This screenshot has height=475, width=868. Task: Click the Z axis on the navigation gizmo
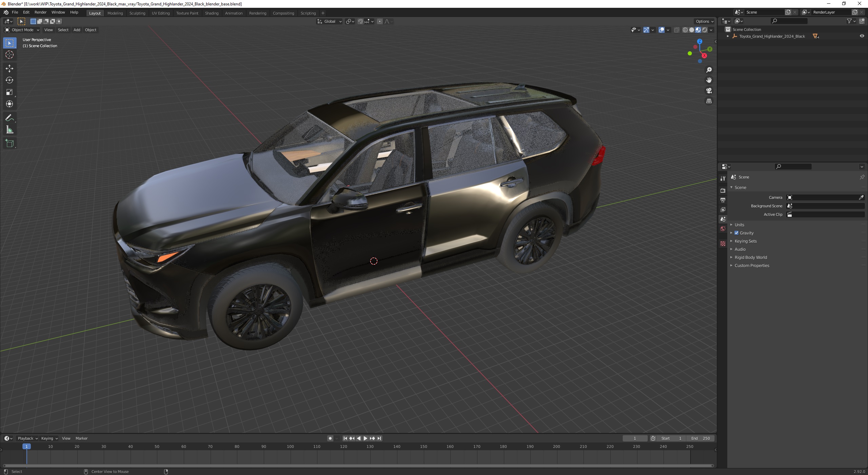(699, 41)
